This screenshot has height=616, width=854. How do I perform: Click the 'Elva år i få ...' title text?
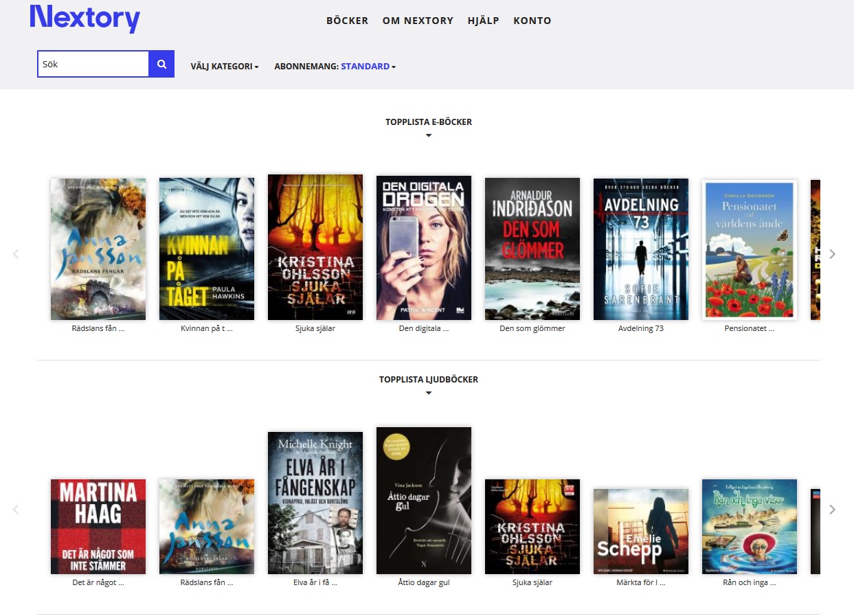(315, 582)
